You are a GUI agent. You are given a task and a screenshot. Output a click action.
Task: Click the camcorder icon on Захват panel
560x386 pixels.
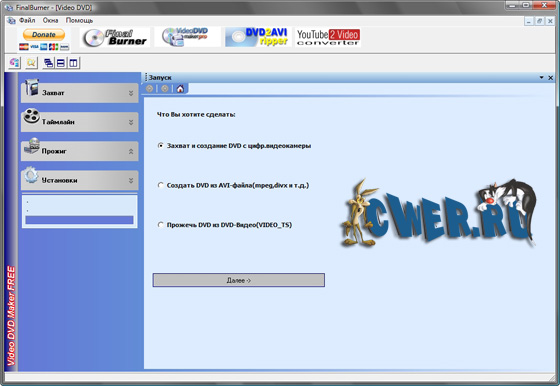click(32, 87)
